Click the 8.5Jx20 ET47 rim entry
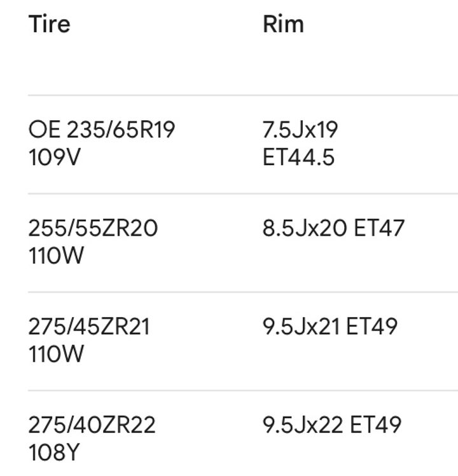 [334, 228]
